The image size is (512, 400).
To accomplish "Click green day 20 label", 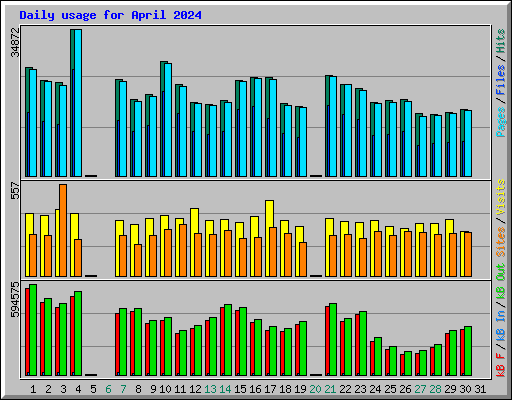I will pos(315,389).
